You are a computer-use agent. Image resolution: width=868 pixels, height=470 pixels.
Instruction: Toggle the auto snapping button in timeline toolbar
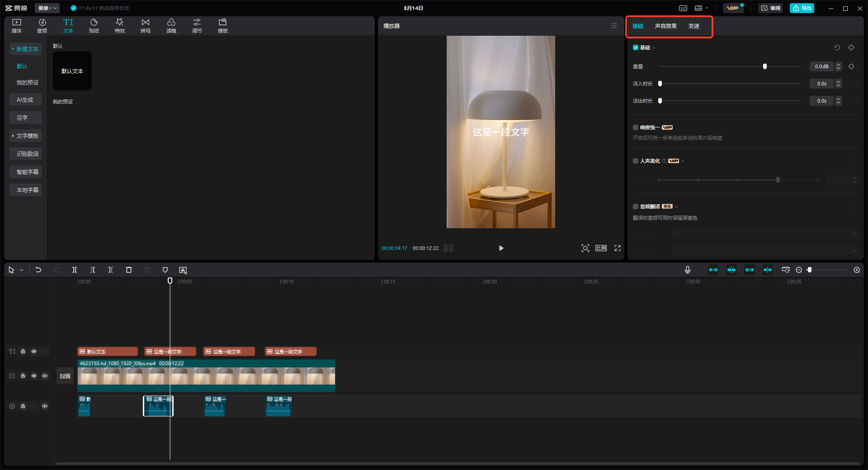click(x=731, y=270)
